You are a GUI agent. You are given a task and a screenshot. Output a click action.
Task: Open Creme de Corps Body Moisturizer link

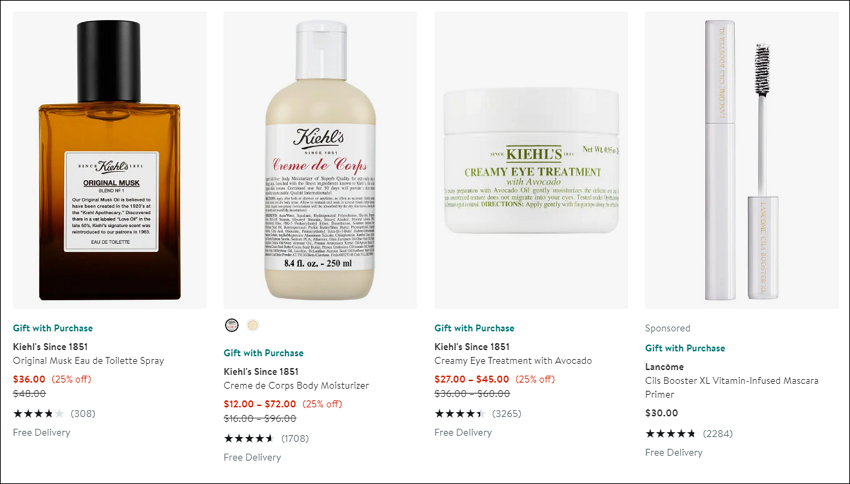[296, 386]
